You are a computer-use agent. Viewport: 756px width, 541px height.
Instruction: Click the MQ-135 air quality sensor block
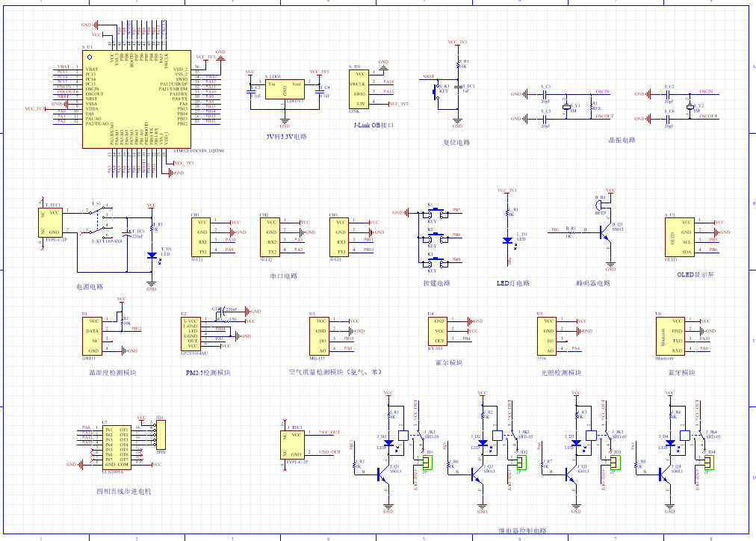click(x=319, y=336)
